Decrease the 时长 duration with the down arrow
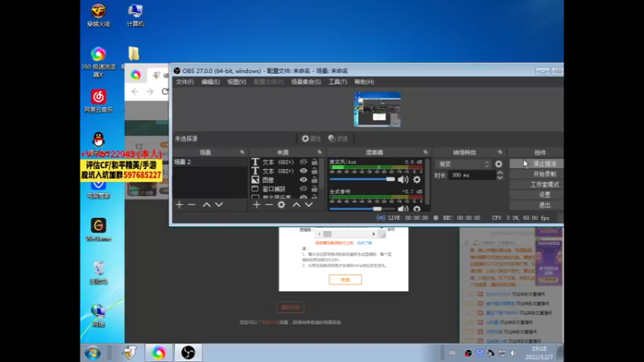This screenshot has width=644, height=362. [500, 178]
